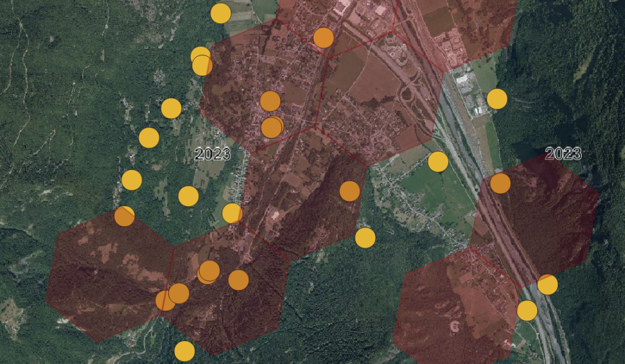Select the orange marker in the top hexagon
This screenshot has height=364, width=625.
[x=323, y=38]
